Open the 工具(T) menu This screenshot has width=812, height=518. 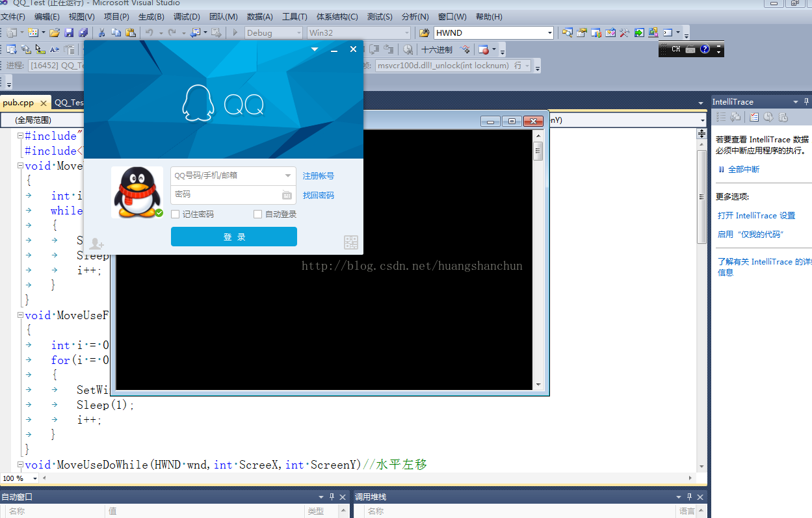295,16
